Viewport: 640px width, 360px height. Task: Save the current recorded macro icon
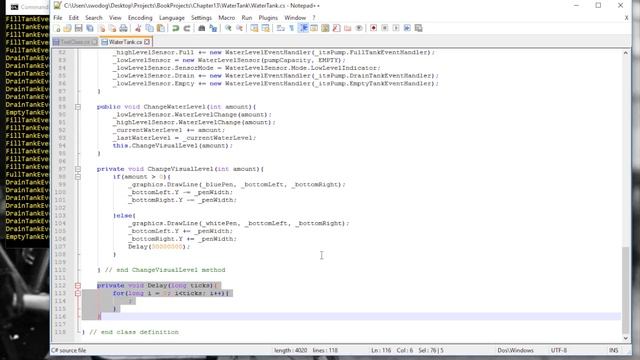418,28
